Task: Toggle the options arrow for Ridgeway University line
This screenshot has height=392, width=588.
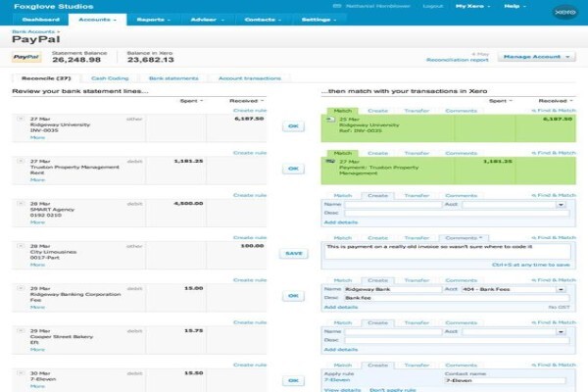Action: click(21, 119)
